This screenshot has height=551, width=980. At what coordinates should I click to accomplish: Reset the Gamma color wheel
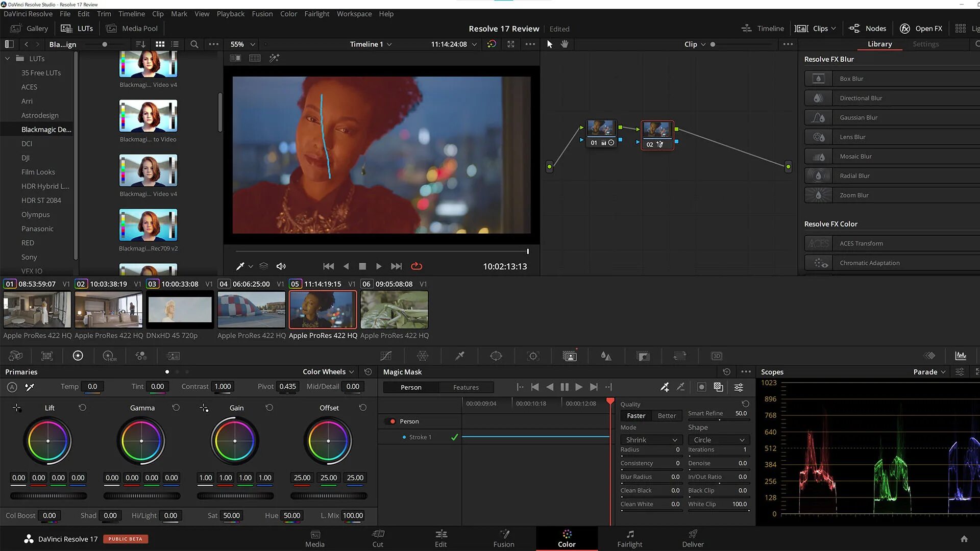coord(176,408)
